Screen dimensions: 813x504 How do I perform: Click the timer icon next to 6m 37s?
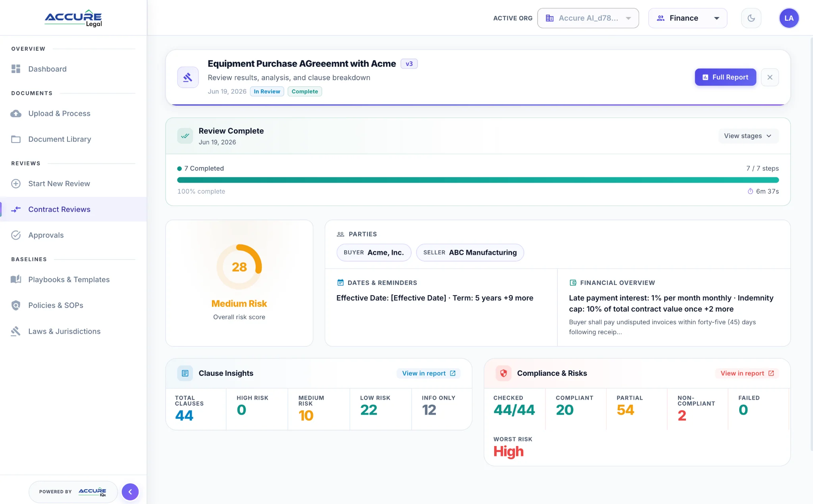click(750, 191)
